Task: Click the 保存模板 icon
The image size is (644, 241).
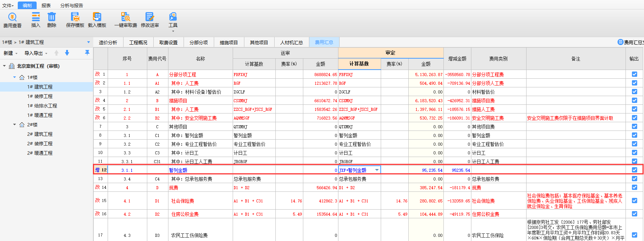Action: [x=75, y=17]
